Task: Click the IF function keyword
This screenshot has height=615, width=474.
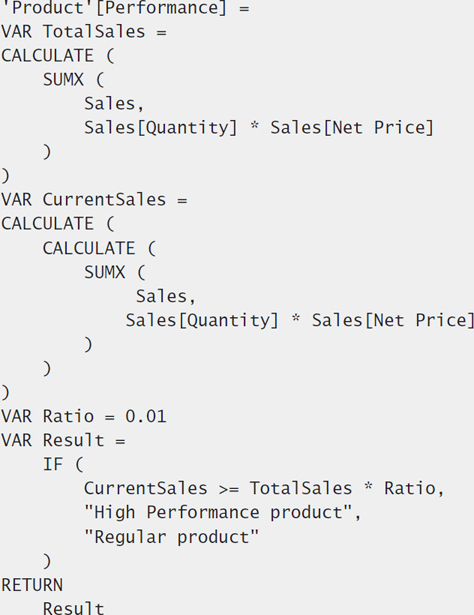Action: 53,465
